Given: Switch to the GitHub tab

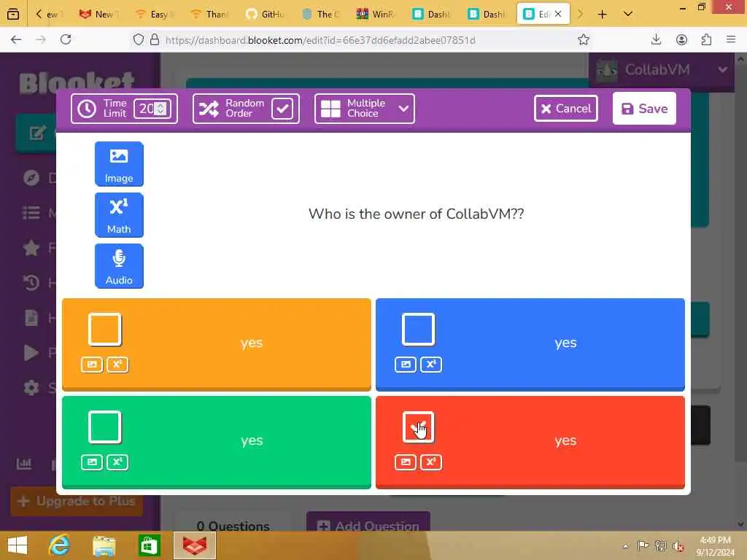Looking at the screenshot, I should 266,15.
